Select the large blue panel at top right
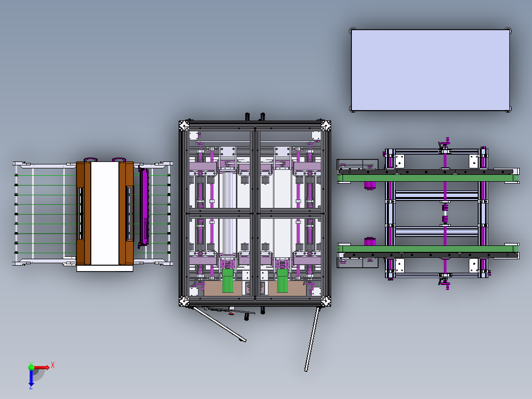The image size is (532, 399). [x=428, y=69]
